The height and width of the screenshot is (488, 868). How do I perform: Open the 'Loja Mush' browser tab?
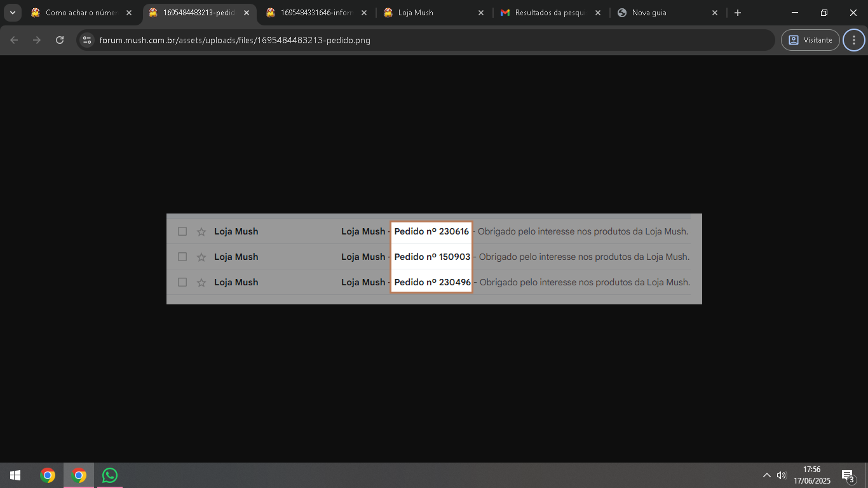[434, 13]
